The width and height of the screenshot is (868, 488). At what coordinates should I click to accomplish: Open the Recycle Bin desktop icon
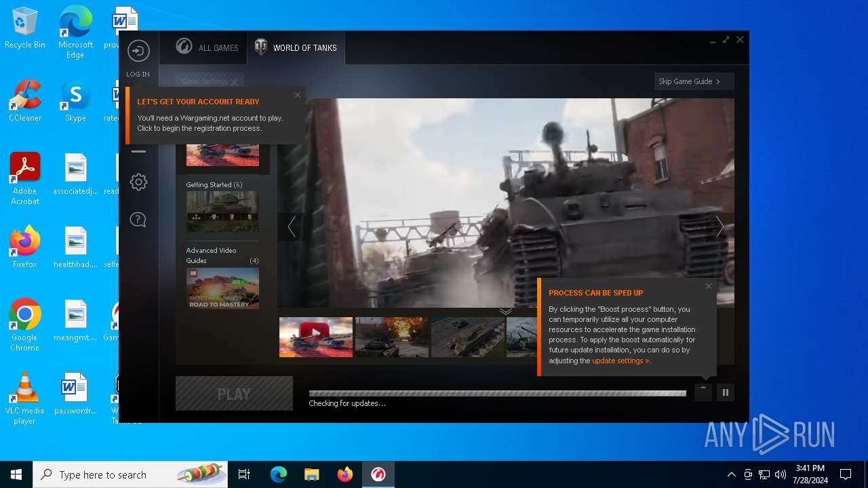pos(25,28)
